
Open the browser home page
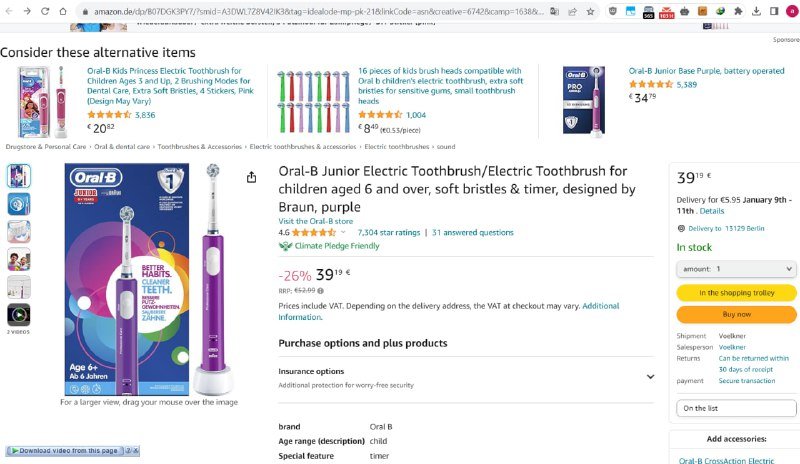(63, 11)
